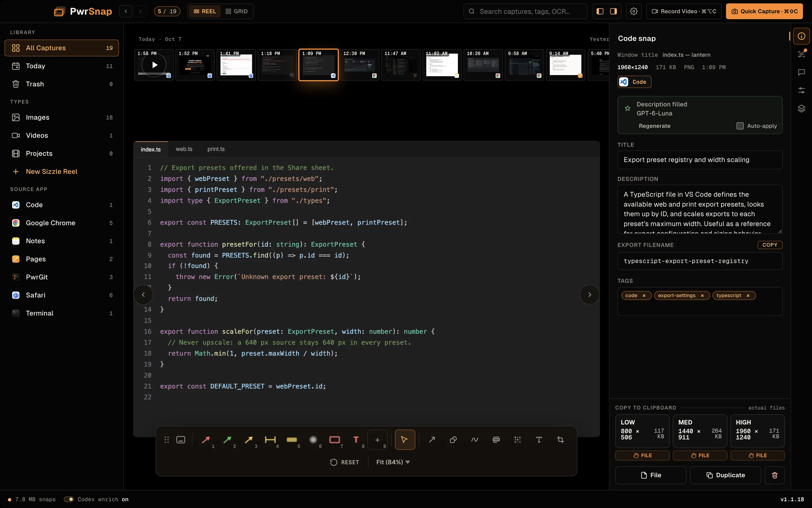The image size is (812, 508).
Task: Go to next capture with right chevron
Action: click(x=590, y=295)
